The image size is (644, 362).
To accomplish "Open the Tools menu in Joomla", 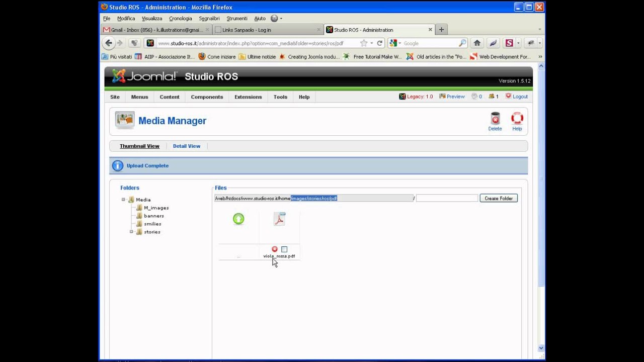I will tap(280, 97).
